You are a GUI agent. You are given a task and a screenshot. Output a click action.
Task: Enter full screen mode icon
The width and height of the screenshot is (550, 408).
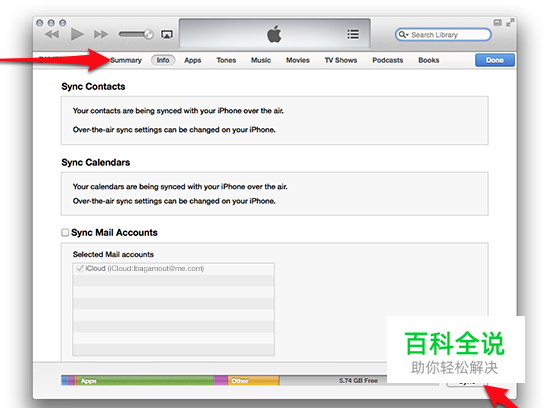(510, 23)
